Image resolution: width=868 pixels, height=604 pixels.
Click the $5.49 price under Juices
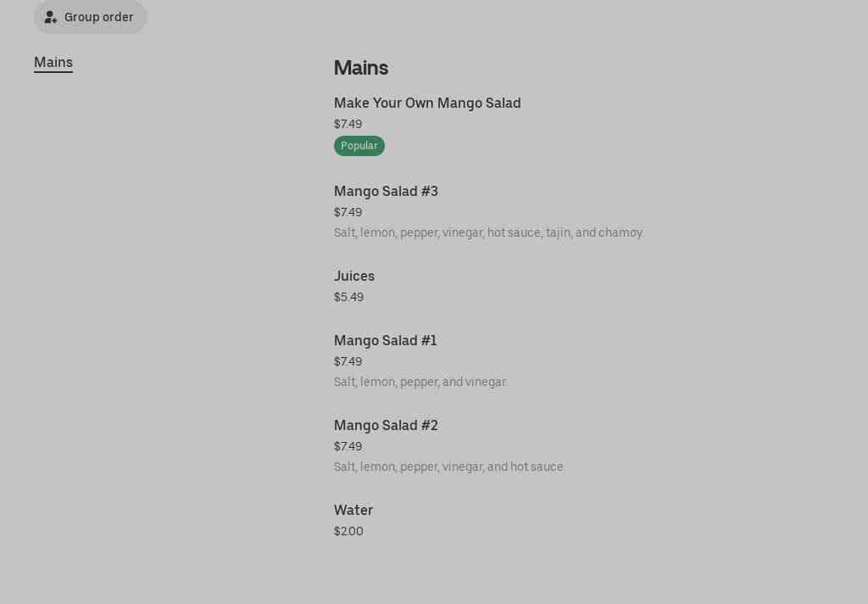348,297
